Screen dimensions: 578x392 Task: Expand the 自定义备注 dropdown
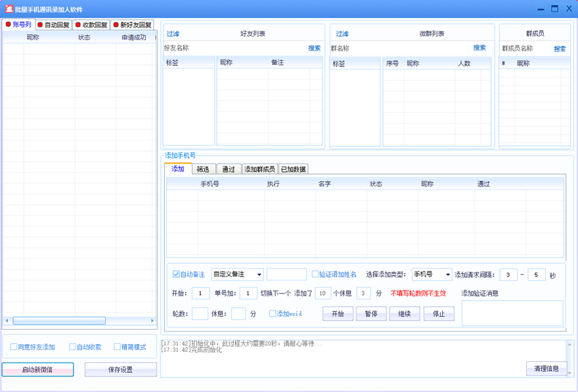click(x=237, y=274)
